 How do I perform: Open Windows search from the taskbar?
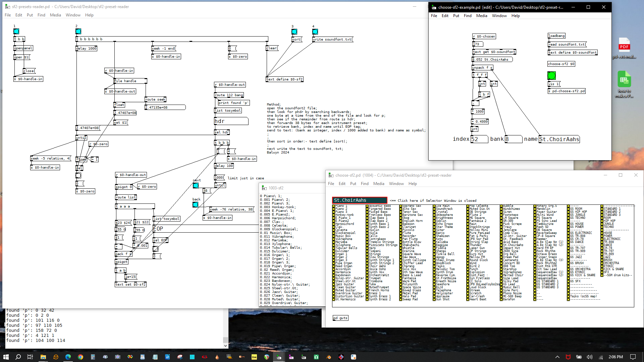point(18,357)
